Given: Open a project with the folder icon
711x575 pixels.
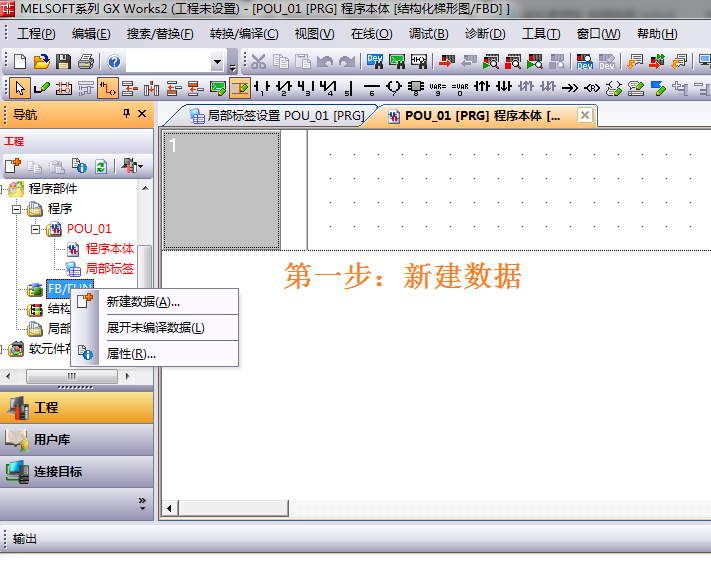Looking at the screenshot, I should point(42,61).
